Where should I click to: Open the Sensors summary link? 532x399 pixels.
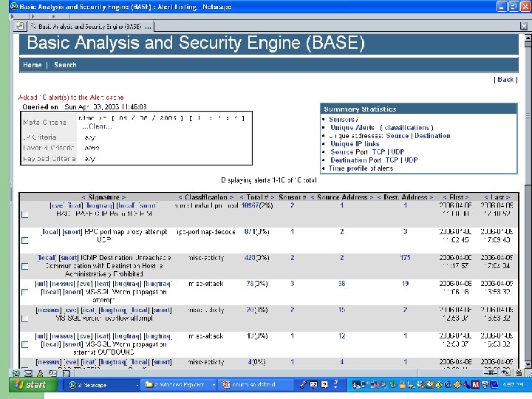[341, 120]
